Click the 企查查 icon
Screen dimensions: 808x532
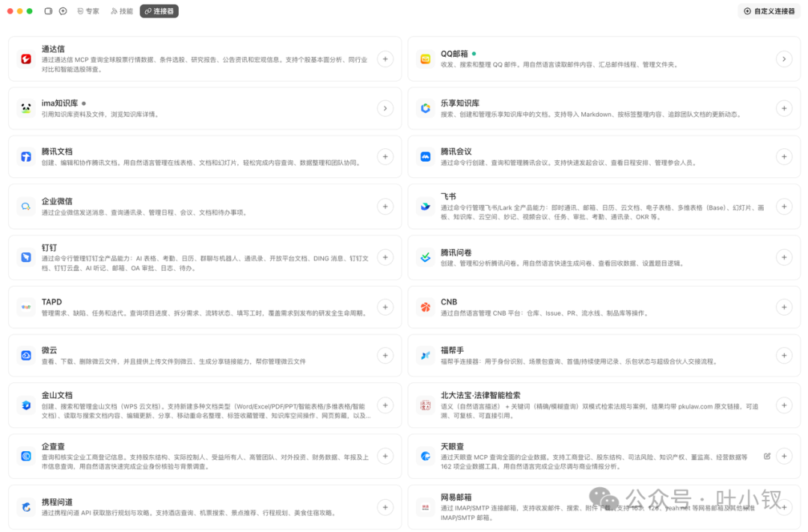25,456
